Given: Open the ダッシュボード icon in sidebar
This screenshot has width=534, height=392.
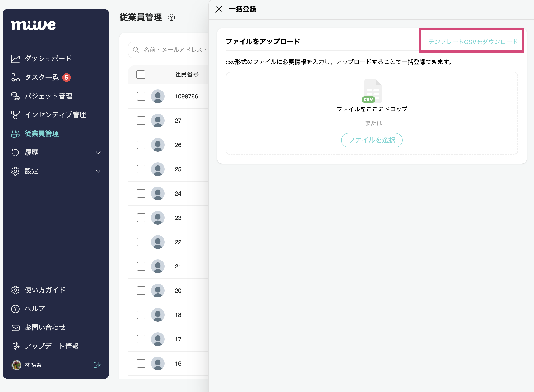Looking at the screenshot, I should pyautogui.click(x=15, y=58).
